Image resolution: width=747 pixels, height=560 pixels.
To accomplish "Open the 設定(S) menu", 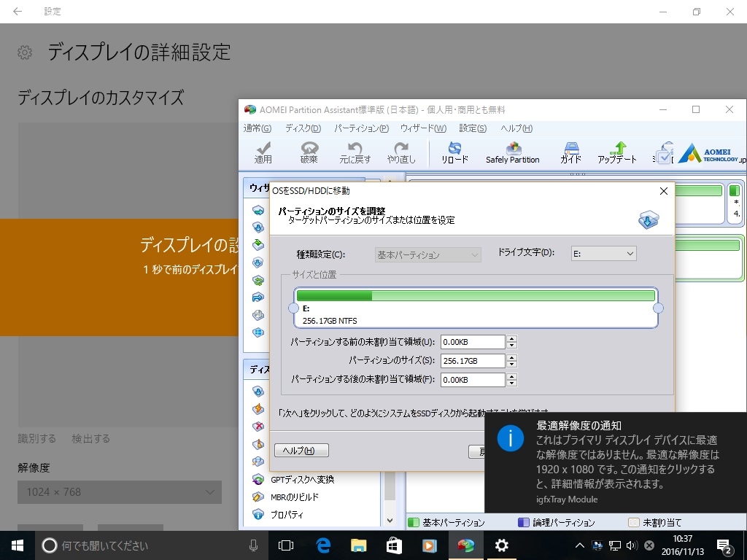I will 473,128.
